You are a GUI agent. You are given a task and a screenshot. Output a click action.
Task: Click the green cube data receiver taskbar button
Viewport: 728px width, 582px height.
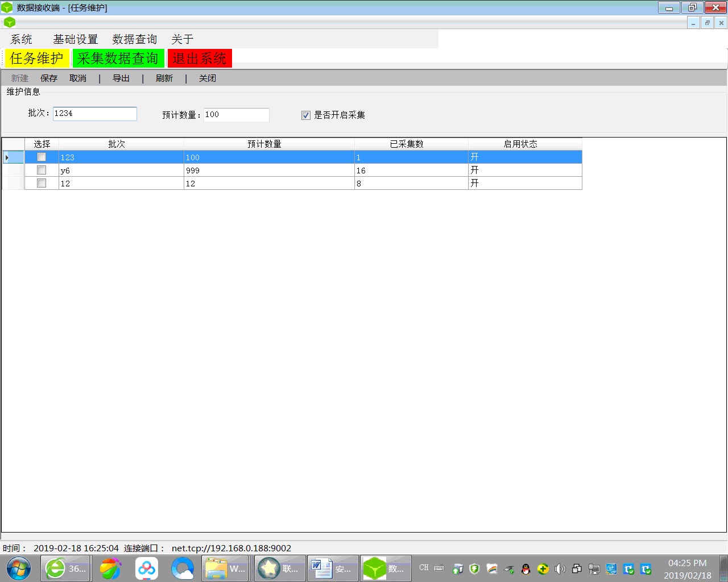pyautogui.click(x=386, y=568)
